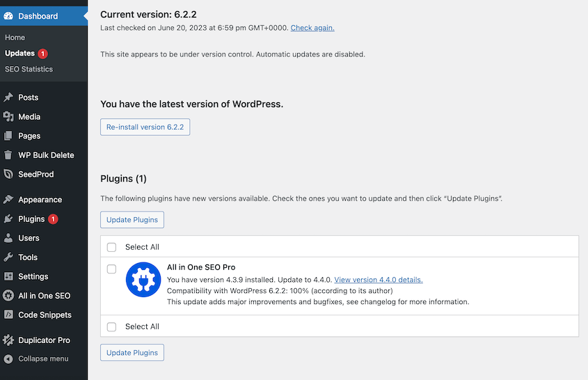The height and width of the screenshot is (380, 588).
Task: Click the Compatibility with WordPress 6.2.2 line
Action: [280, 291]
